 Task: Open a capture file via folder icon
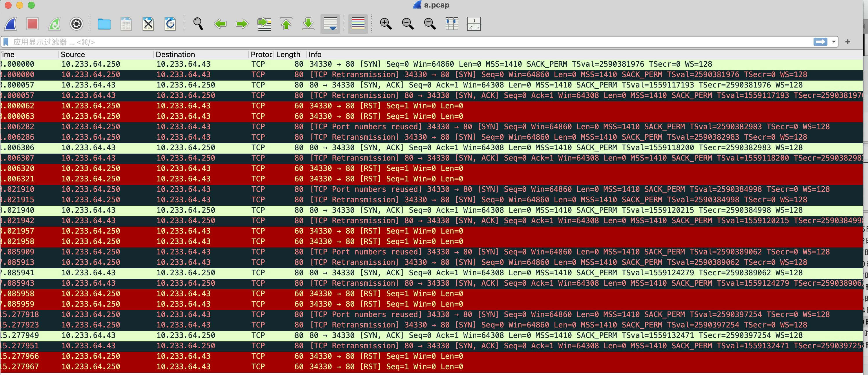[x=104, y=24]
